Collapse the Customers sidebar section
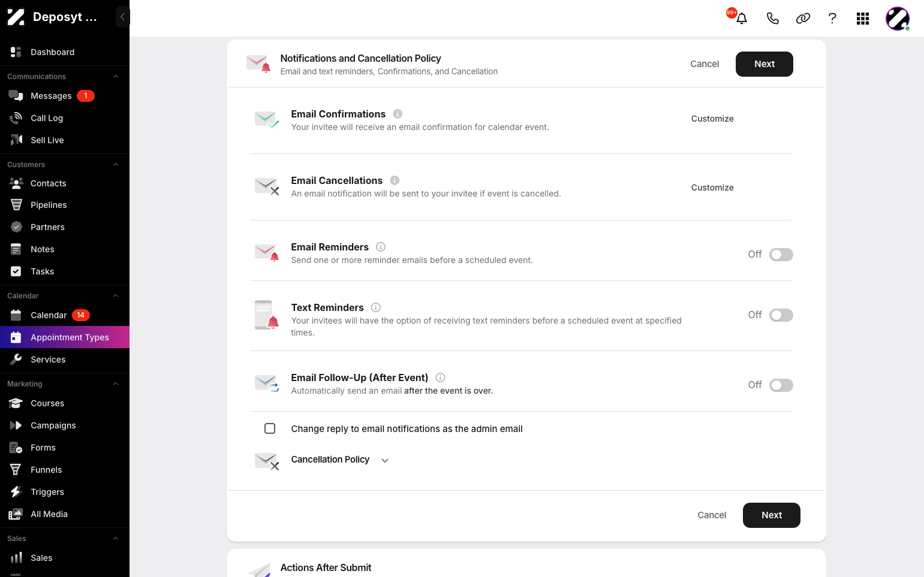The image size is (924, 577). coord(116,165)
